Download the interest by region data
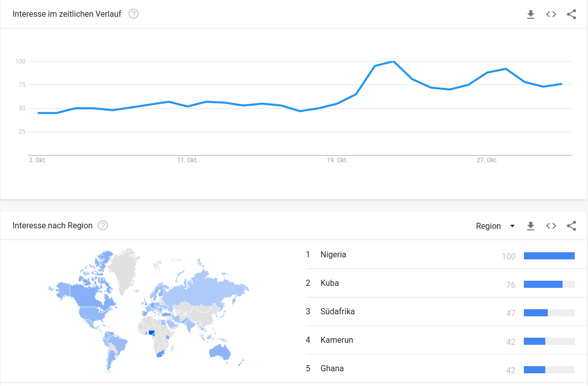 [x=530, y=226]
